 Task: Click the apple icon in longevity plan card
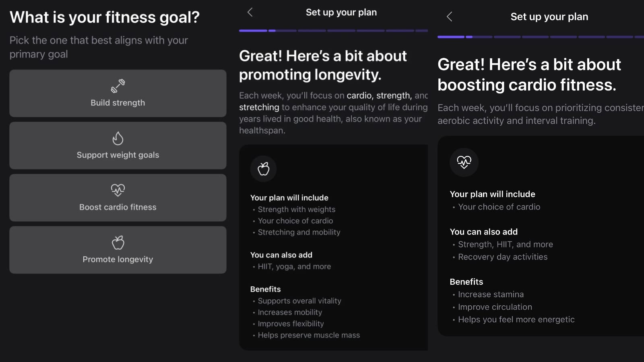pos(264,169)
